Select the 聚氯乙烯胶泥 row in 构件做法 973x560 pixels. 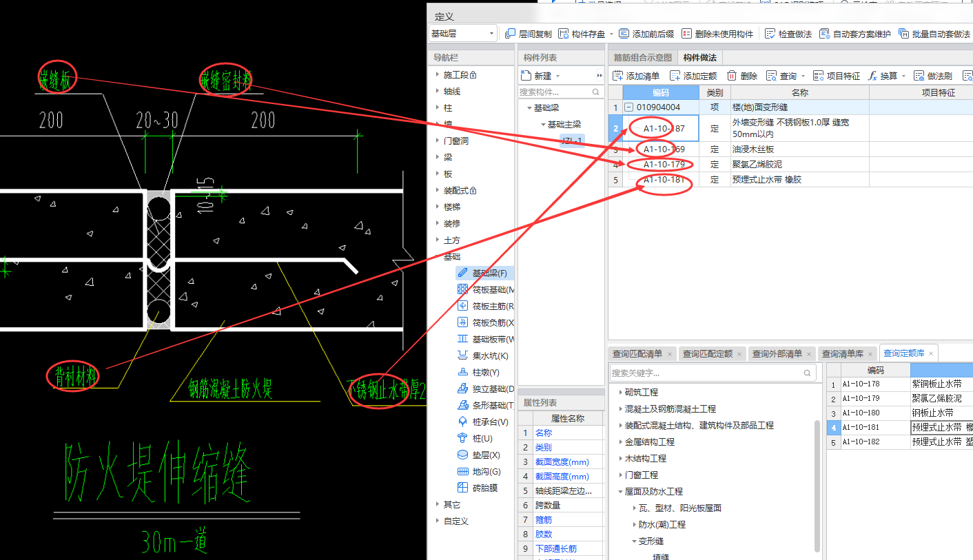coord(790,164)
